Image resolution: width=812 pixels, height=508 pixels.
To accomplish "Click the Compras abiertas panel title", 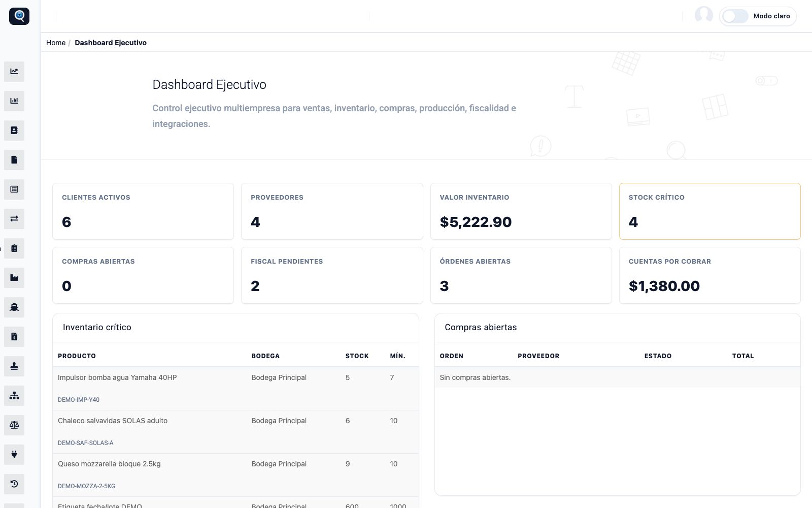I will pyautogui.click(x=481, y=327).
